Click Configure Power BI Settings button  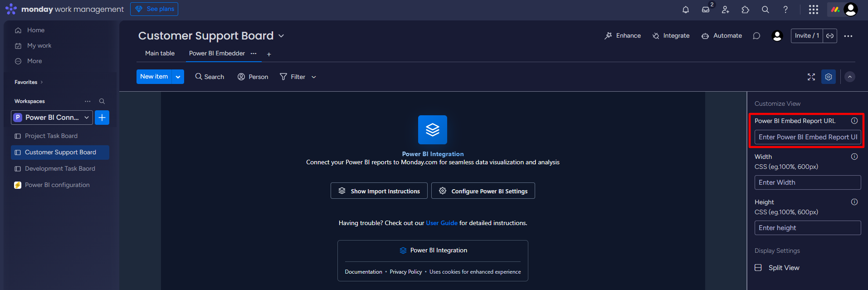[483, 191]
